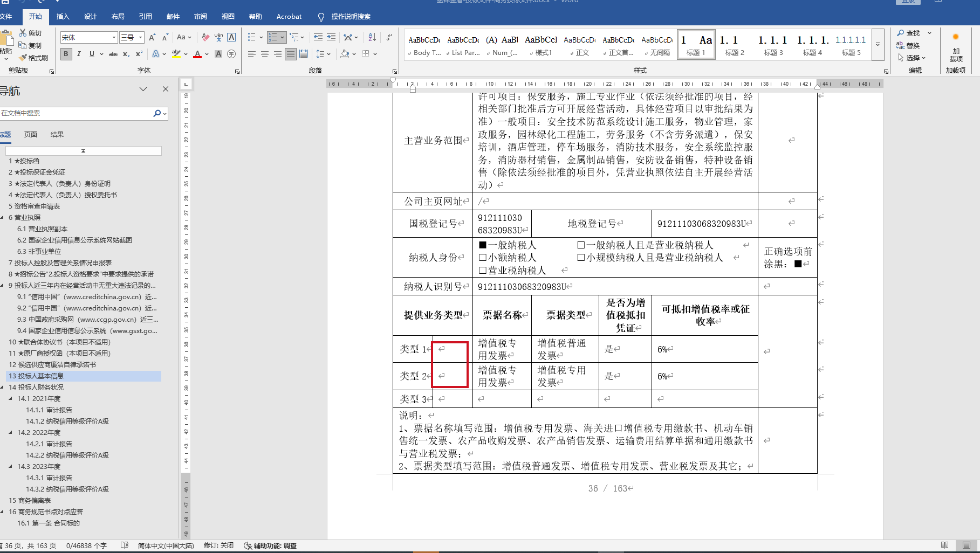This screenshot has height=553, width=980.
Task: Expand the styles gallery with the More arrow
Action: 878,44
